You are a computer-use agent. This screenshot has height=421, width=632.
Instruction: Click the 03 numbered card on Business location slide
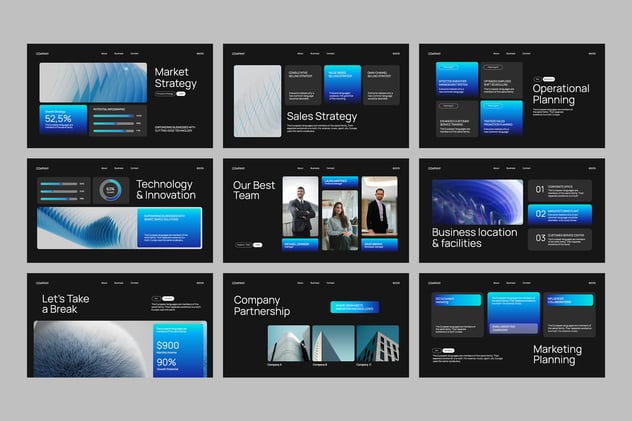click(559, 239)
